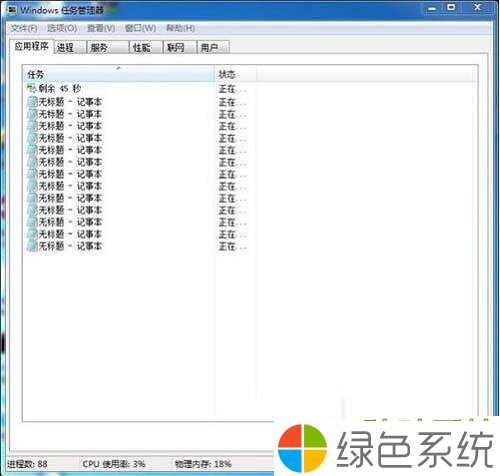Switch to the 进程 tab
This screenshot has width=500, height=476.
tap(70, 47)
